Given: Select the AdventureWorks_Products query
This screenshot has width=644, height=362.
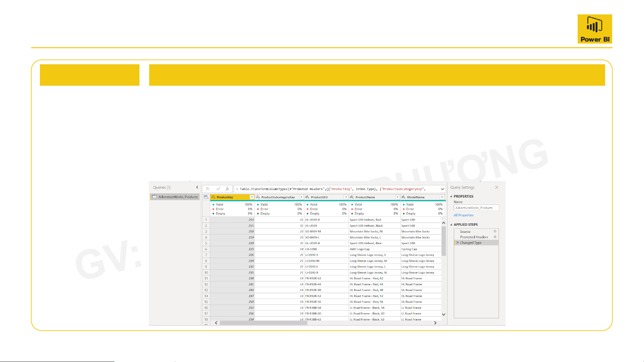Looking at the screenshot, I should coord(178,197).
